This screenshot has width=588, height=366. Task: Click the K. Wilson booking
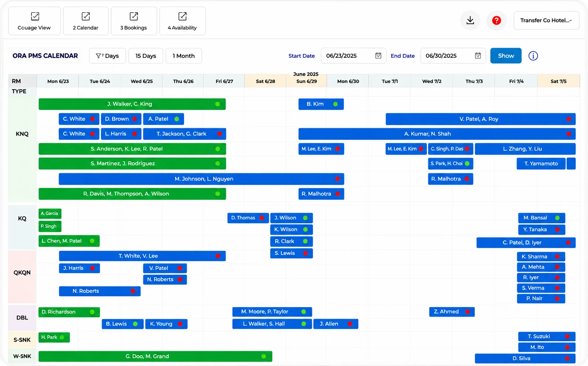(292, 229)
